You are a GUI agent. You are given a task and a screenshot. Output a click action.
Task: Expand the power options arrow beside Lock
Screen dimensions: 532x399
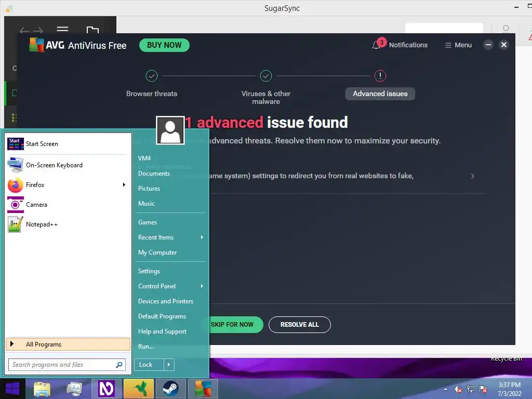coord(169,365)
